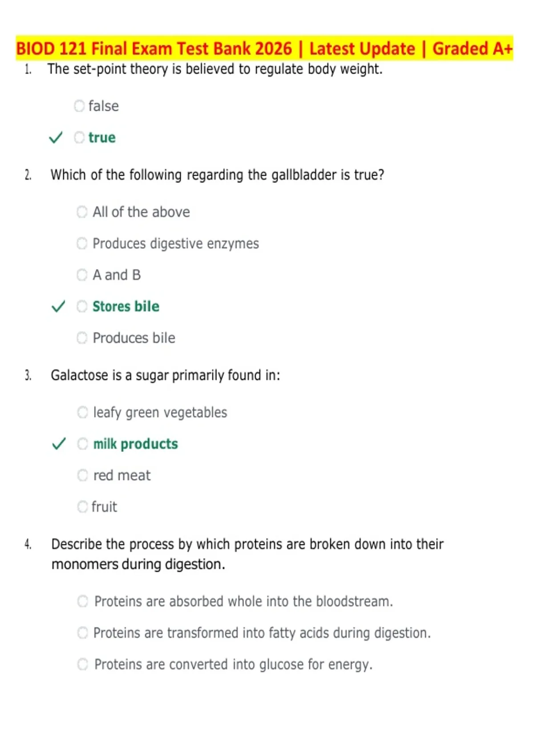The image size is (534, 756).
Task: Pick the "A and B" radio button
Action: (82, 275)
